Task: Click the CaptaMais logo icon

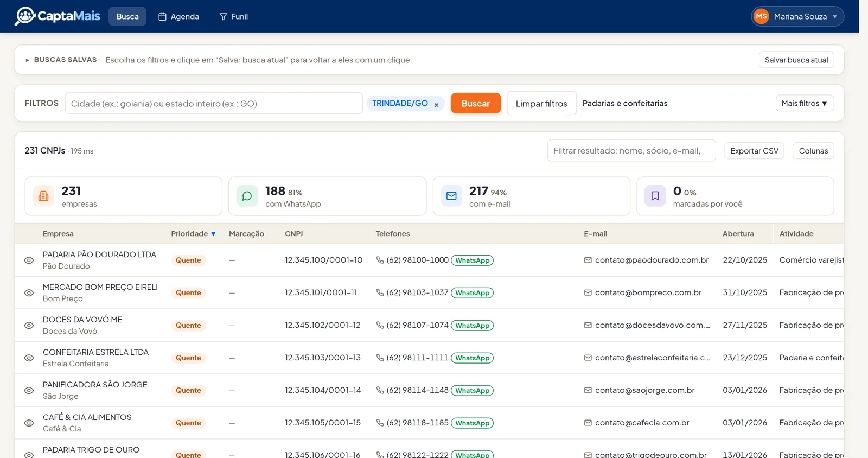Action: click(x=25, y=16)
